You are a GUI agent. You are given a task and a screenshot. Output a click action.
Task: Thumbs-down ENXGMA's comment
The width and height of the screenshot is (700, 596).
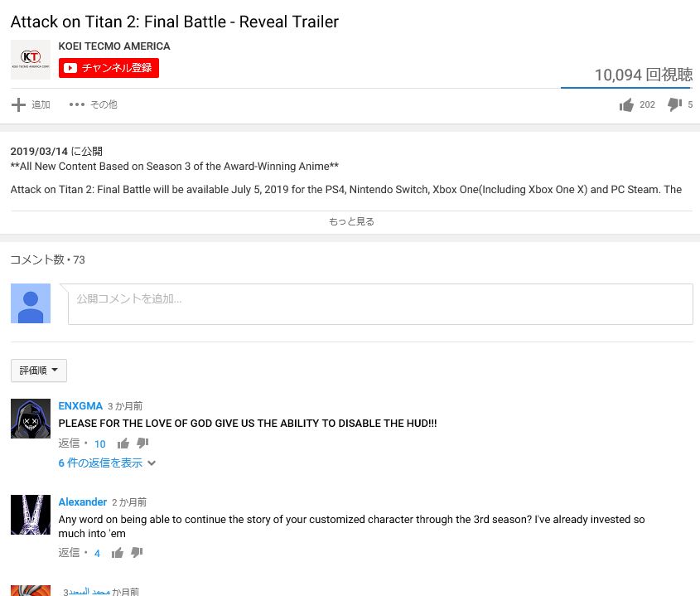(142, 443)
